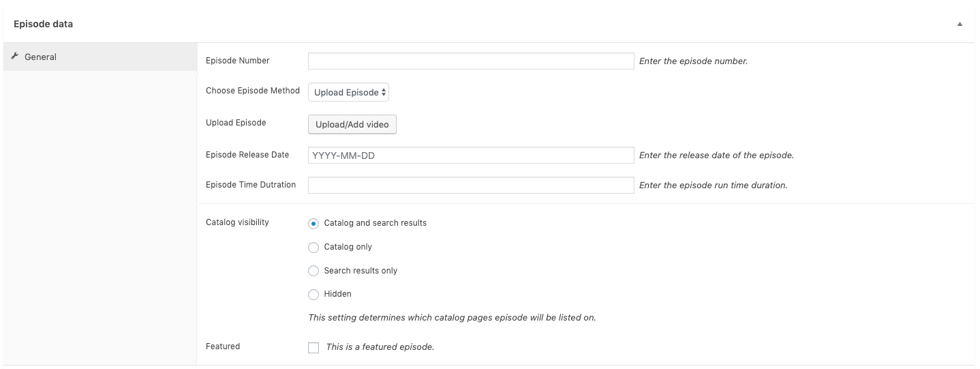Open the Choose Episode Method dropdown
Viewport: 980px width, 369px height.
[348, 92]
